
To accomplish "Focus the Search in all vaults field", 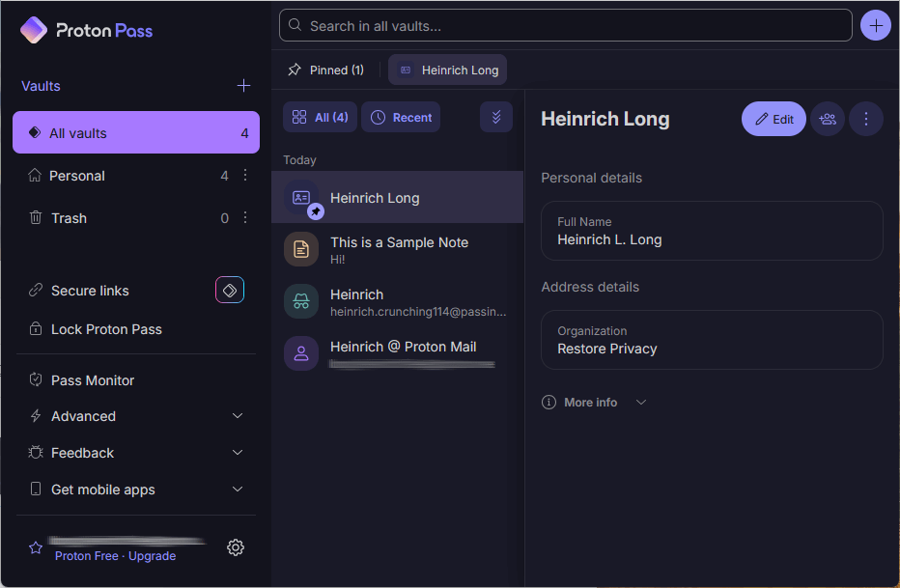I will (x=565, y=25).
